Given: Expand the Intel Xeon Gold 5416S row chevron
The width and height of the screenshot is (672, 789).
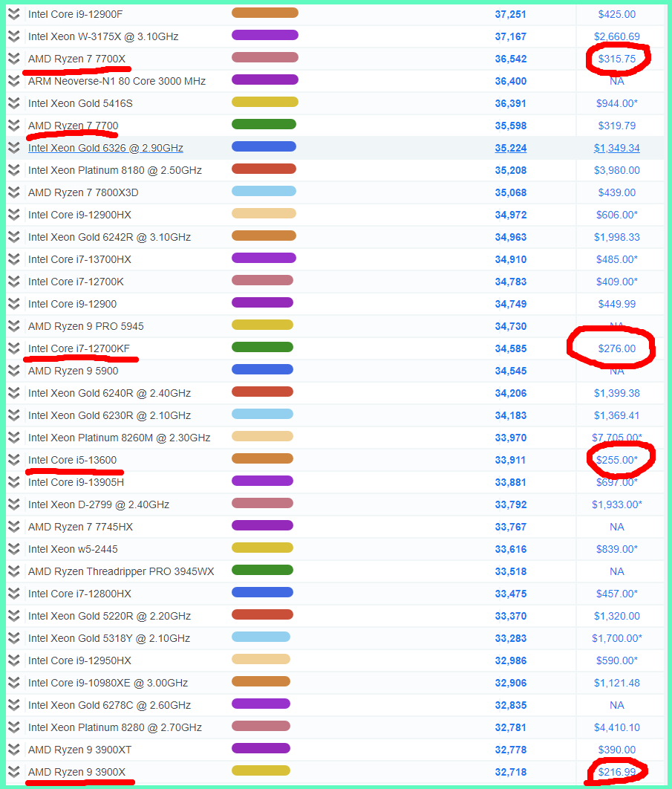Looking at the screenshot, I should point(14,103).
